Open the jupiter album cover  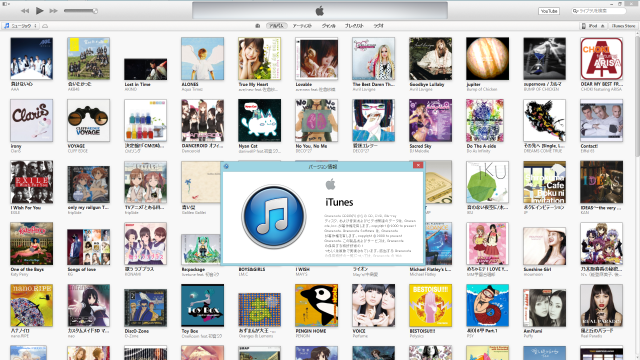(x=487, y=58)
